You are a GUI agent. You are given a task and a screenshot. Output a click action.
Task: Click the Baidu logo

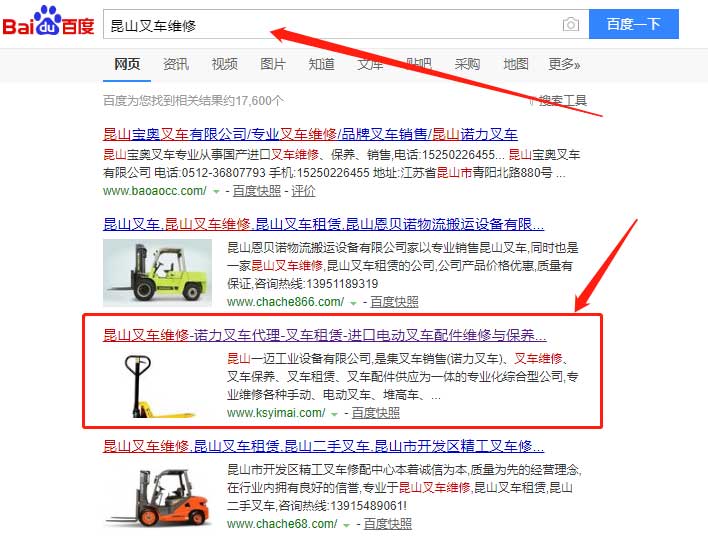coord(48,21)
